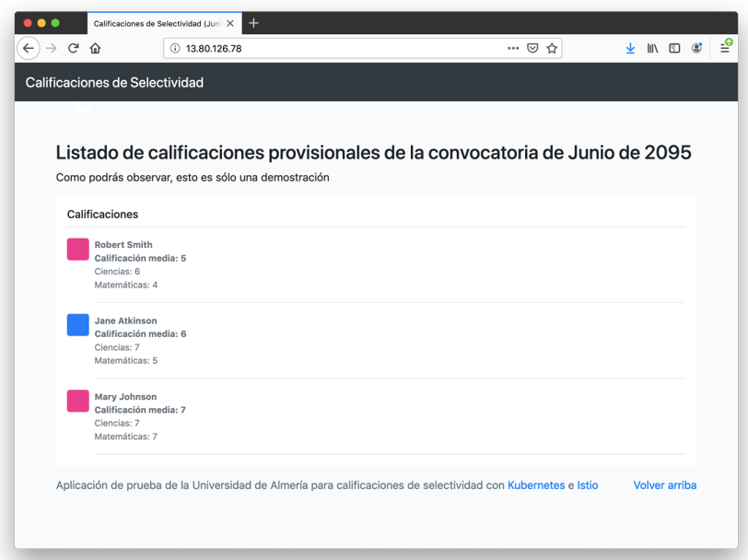This screenshot has height=560, width=748.
Task: Click the name Jane Atkinson
Action: point(125,321)
